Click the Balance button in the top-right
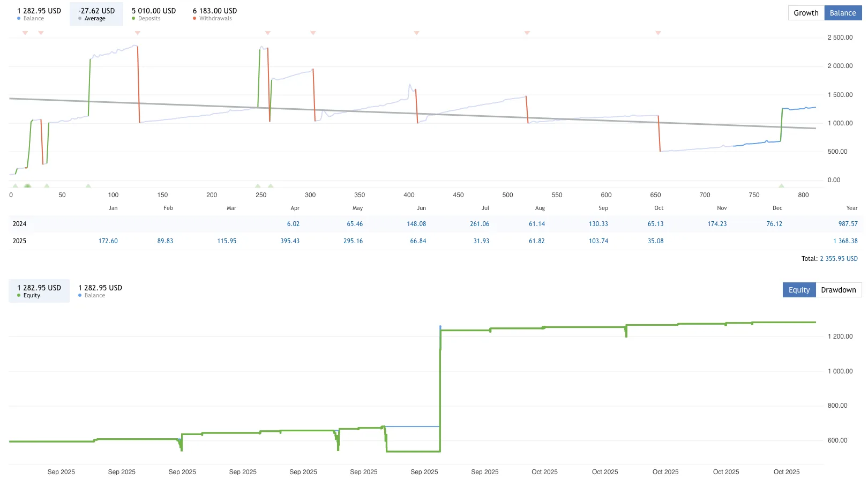868x487 pixels. [x=843, y=12]
